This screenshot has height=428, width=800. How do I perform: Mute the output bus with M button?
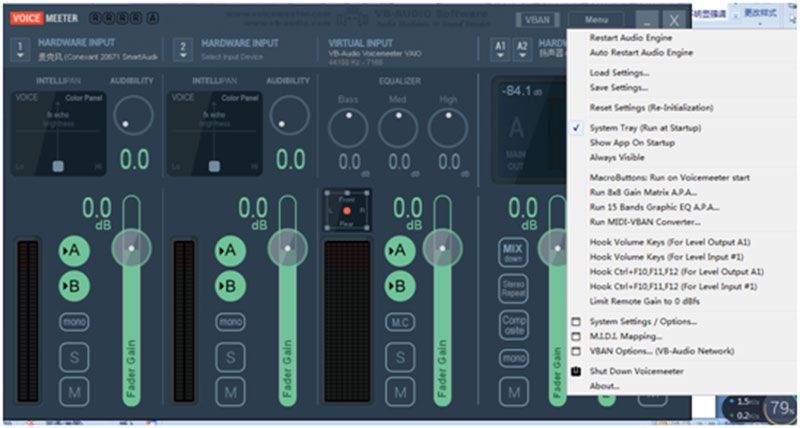pyautogui.click(x=513, y=392)
